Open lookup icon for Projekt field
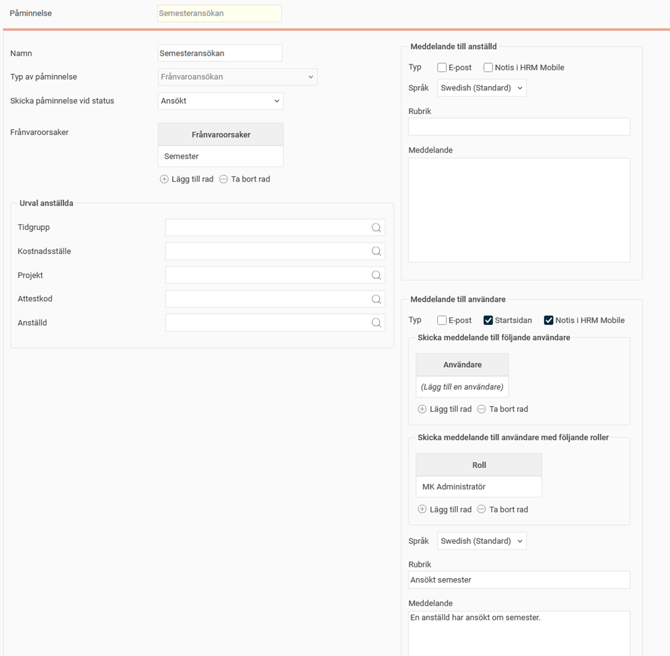 [x=376, y=276]
